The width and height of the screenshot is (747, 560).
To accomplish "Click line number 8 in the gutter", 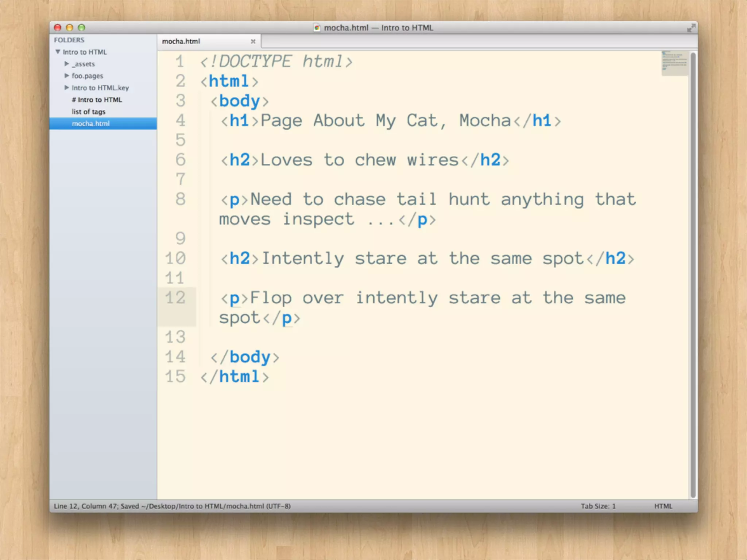I will (x=180, y=199).
